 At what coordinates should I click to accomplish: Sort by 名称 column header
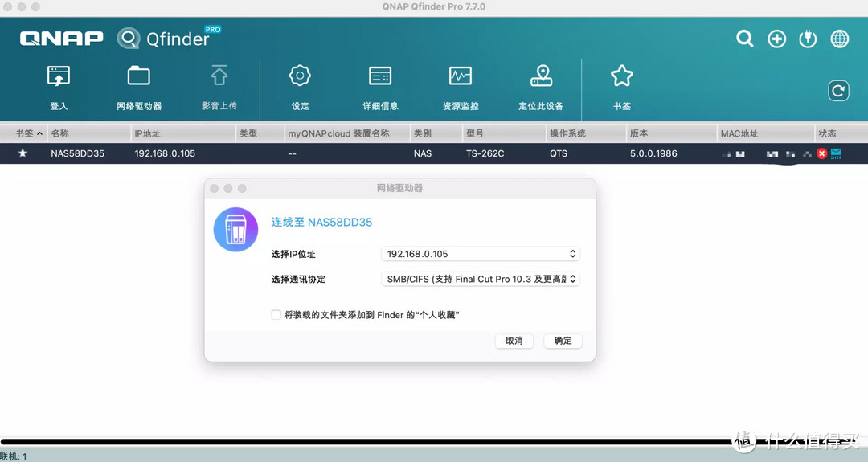tap(88, 133)
